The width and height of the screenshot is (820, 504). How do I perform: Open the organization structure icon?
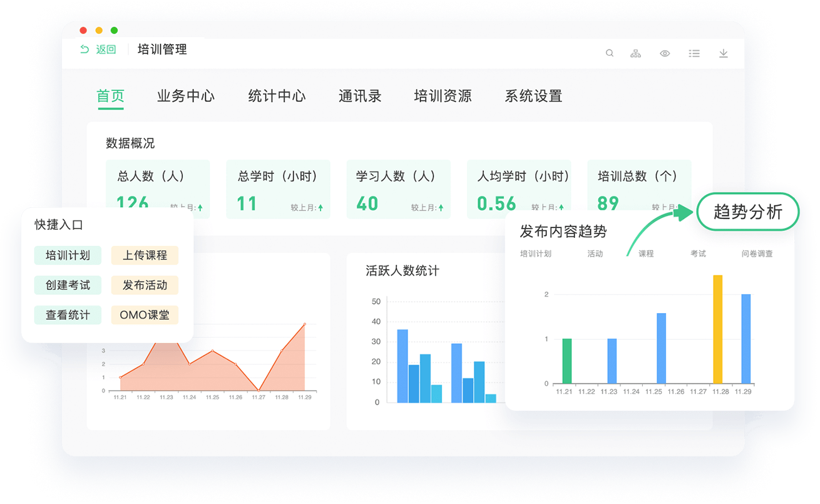(635, 53)
